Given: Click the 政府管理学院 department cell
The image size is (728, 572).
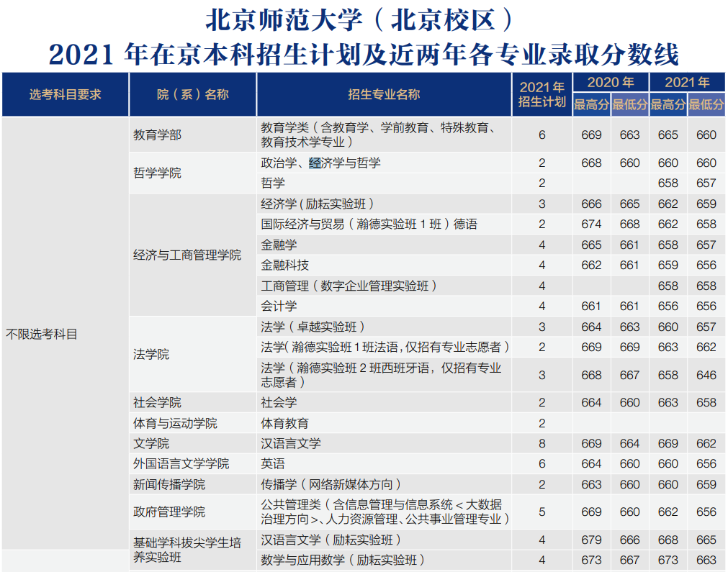Looking at the screenshot, I should pyautogui.click(x=169, y=512).
